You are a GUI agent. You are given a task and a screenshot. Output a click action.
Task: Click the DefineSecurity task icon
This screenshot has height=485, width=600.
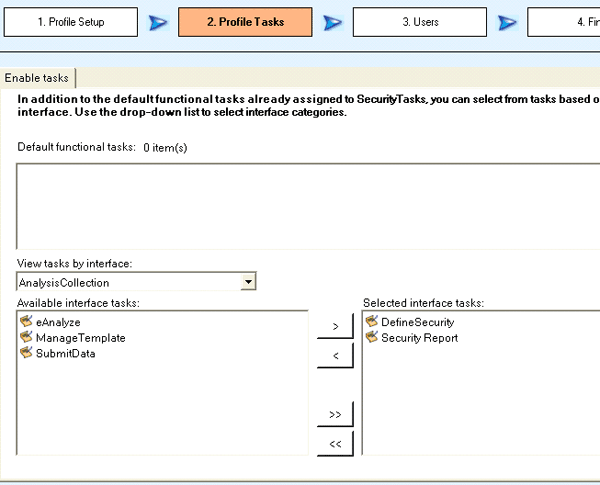372,322
